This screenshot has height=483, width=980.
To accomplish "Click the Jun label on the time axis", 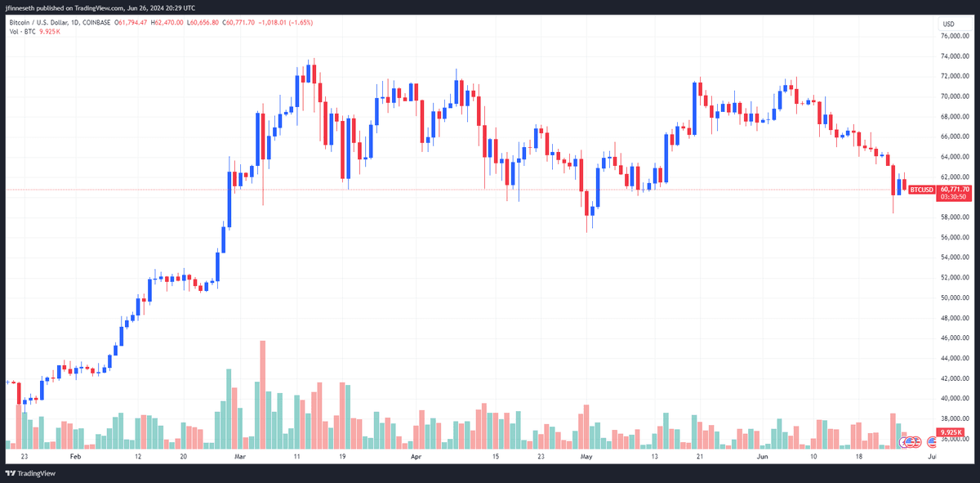I will (x=763, y=458).
